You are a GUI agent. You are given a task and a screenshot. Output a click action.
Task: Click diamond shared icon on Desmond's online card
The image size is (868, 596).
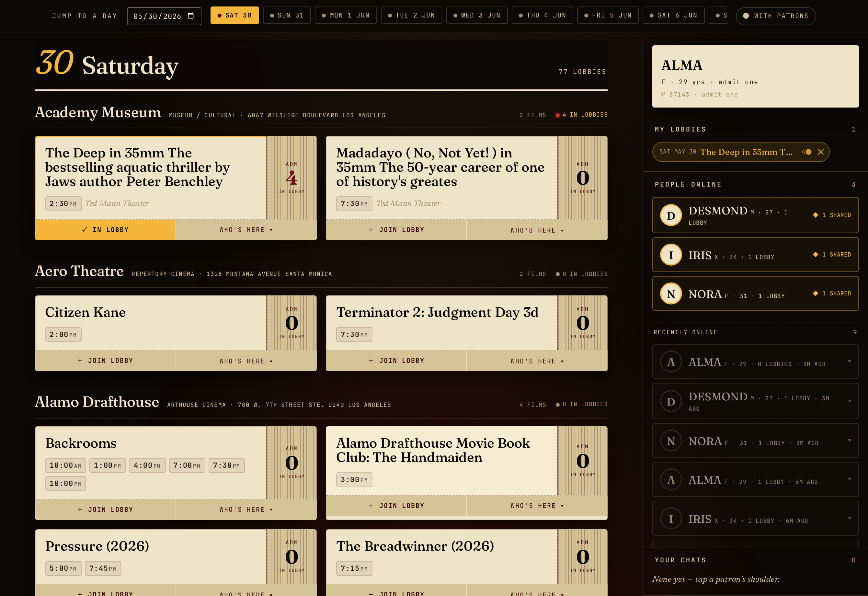[x=815, y=215]
